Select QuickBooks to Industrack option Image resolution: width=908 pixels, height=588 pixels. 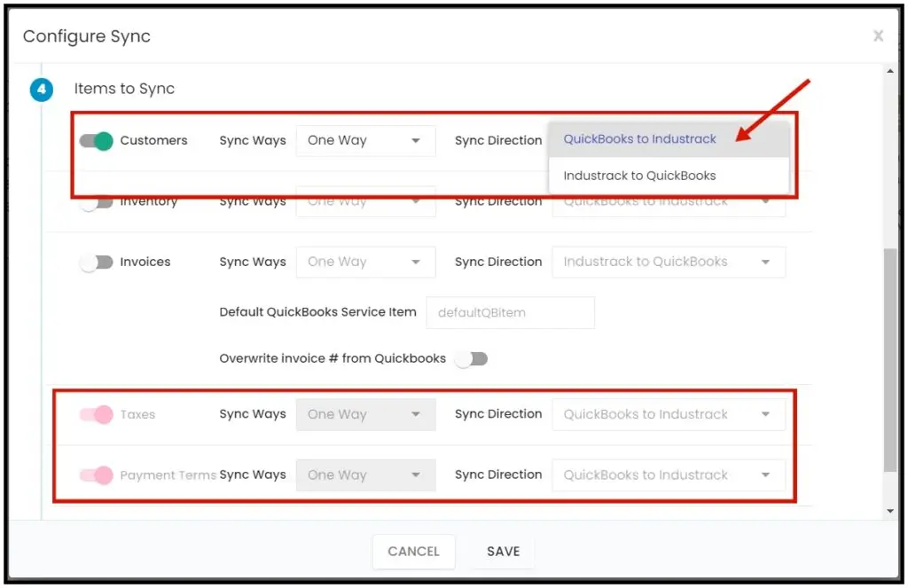click(669, 139)
